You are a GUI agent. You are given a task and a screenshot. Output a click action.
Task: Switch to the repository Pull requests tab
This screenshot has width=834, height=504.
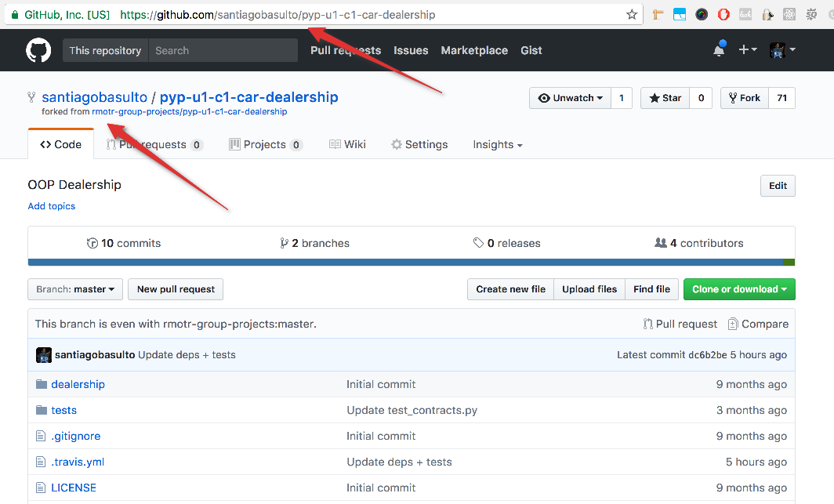point(154,144)
